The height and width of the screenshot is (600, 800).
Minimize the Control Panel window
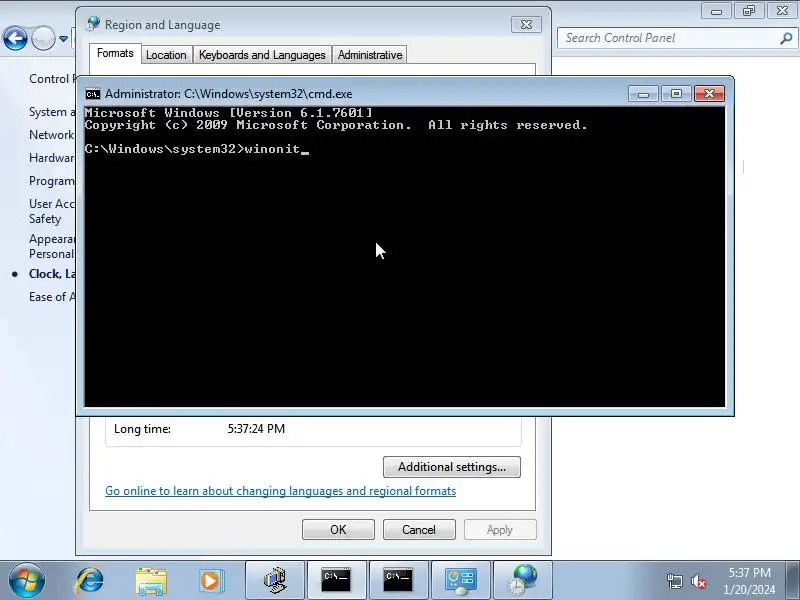(716, 11)
